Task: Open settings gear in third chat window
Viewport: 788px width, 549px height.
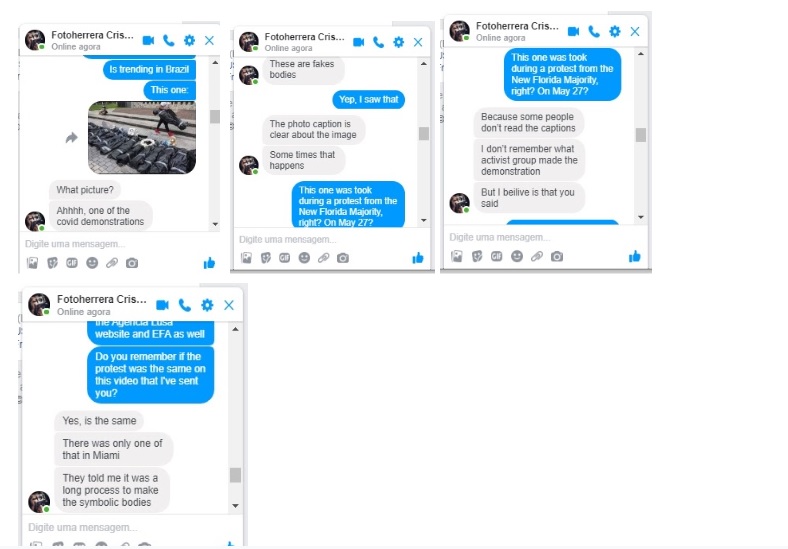Action: (x=615, y=32)
